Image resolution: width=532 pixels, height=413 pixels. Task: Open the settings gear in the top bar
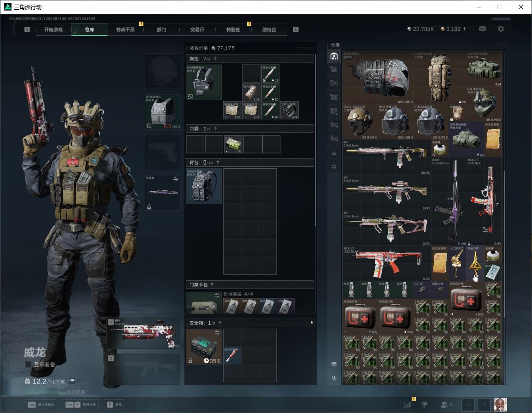click(501, 29)
